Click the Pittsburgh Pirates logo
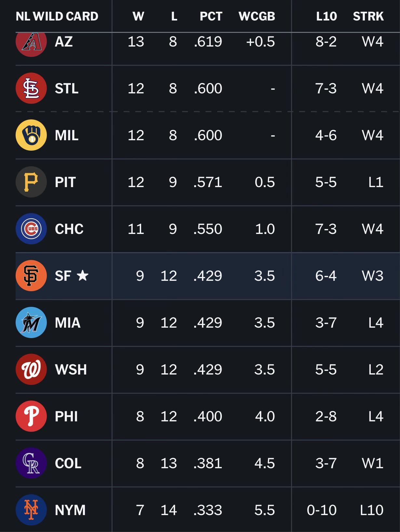 31,182
